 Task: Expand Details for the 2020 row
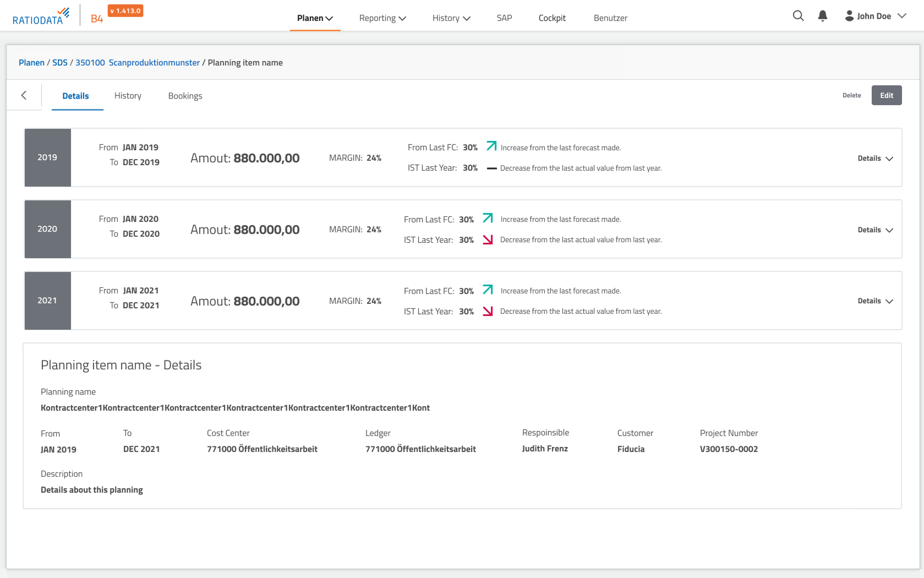point(875,230)
